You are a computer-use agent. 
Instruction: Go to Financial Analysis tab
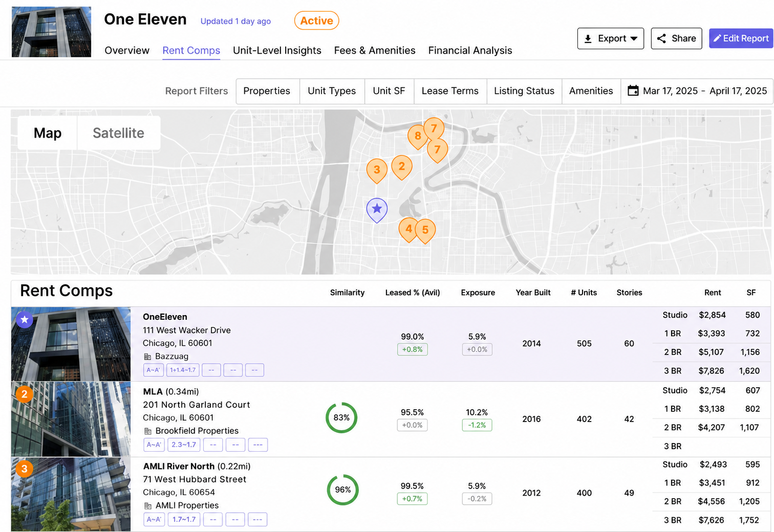click(x=470, y=51)
